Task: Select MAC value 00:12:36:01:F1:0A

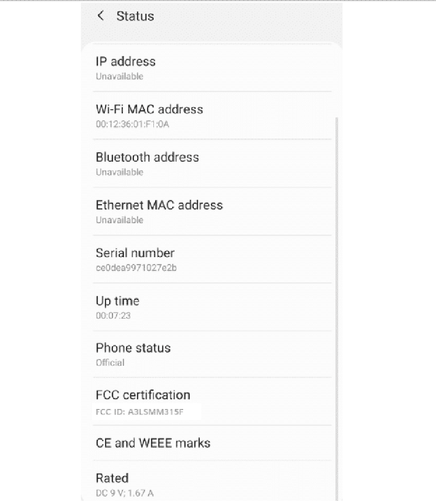Action: pyautogui.click(x=132, y=124)
